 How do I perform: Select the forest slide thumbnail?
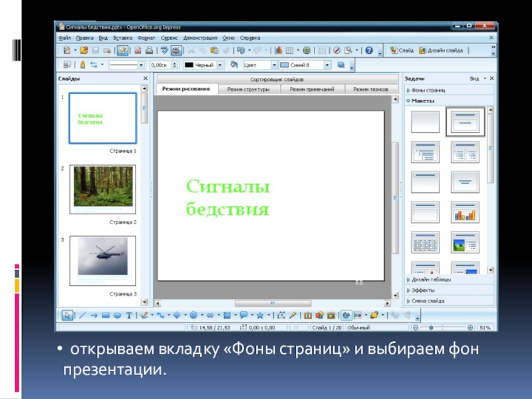click(x=102, y=186)
